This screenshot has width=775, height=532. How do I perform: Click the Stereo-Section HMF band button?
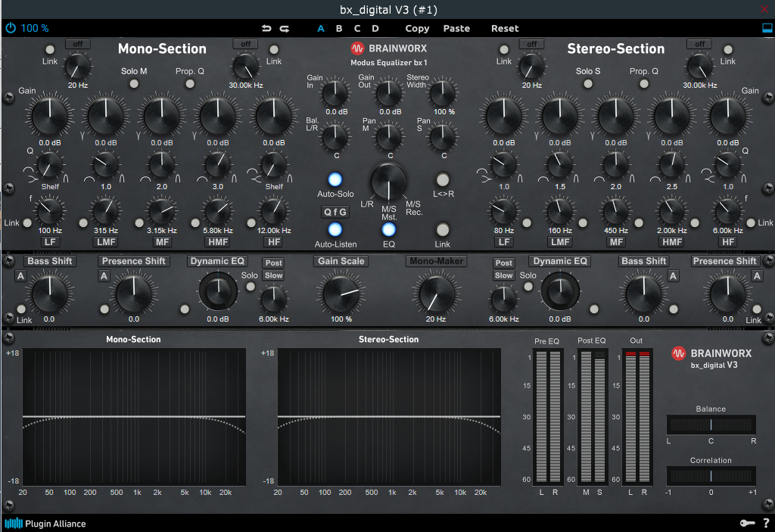point(672,241)
